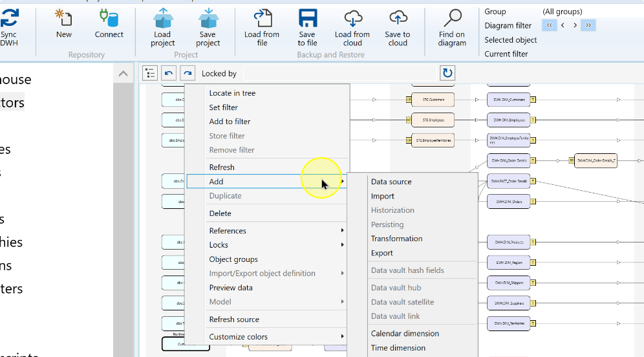644x357 pixels.
Task: Click the T marker beside DWH DIM_Shippers
Action: point(533,283)
